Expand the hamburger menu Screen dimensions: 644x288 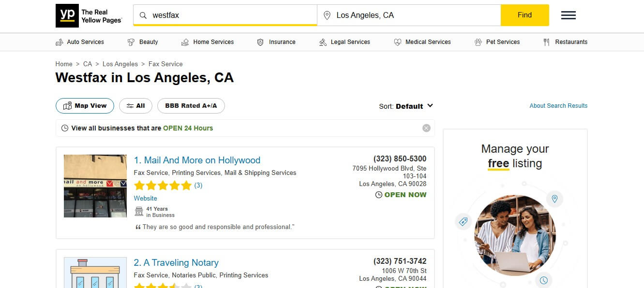[568, 15]
